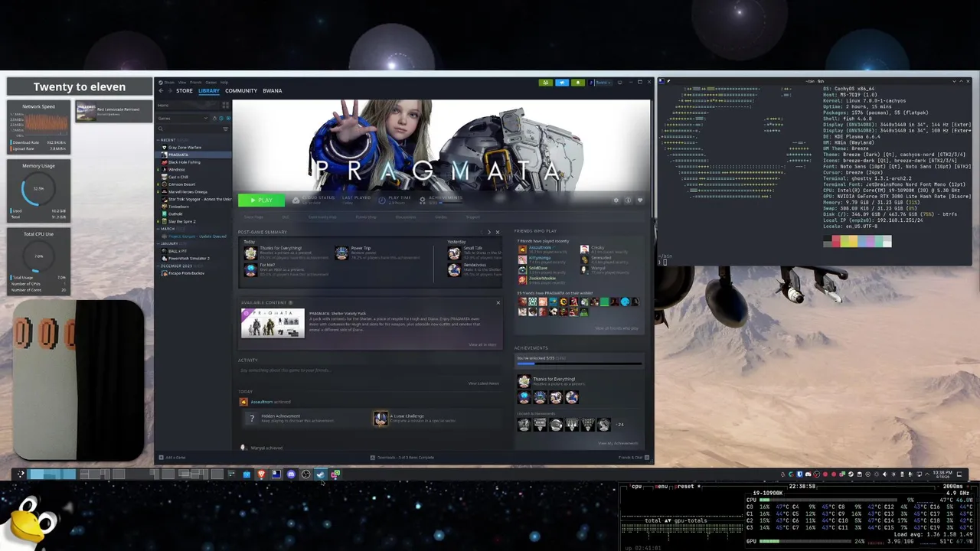The height and width of the screenshot is (551, 980).
Task: Start PRAGMATA with the green Play button
Action: [261, 200]
